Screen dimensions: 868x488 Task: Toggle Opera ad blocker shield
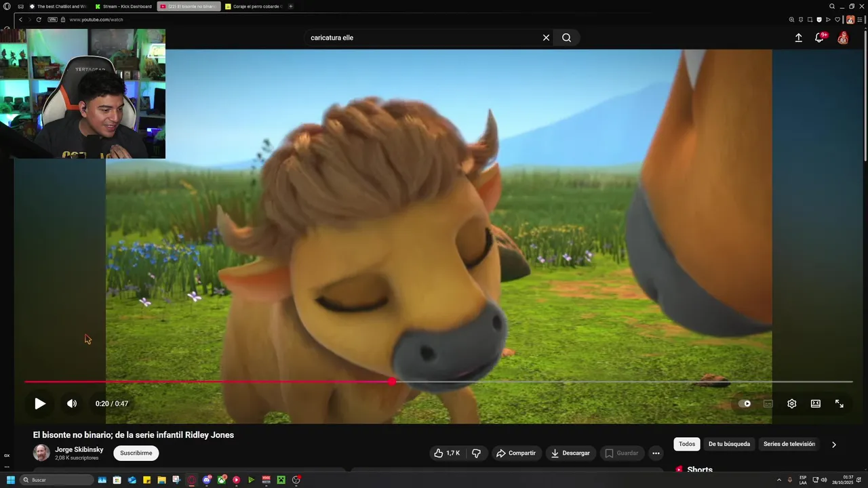819,20
